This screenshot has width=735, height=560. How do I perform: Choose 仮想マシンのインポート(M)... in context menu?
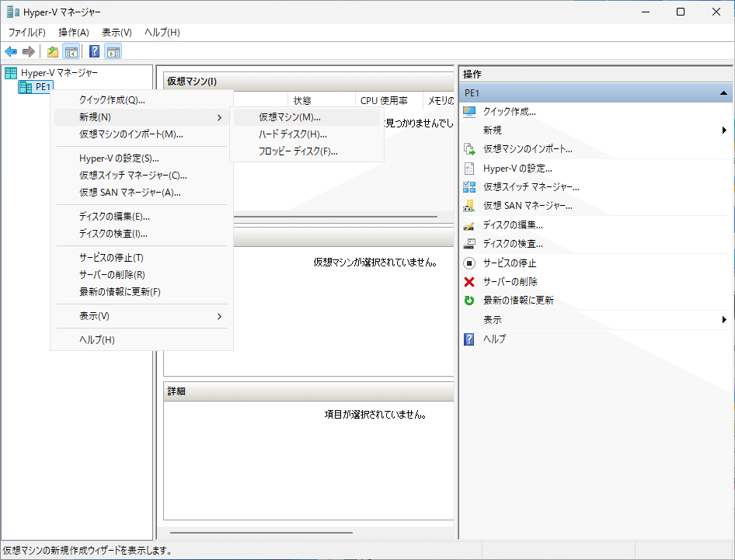pyautogui.click(x=141, y=134)
